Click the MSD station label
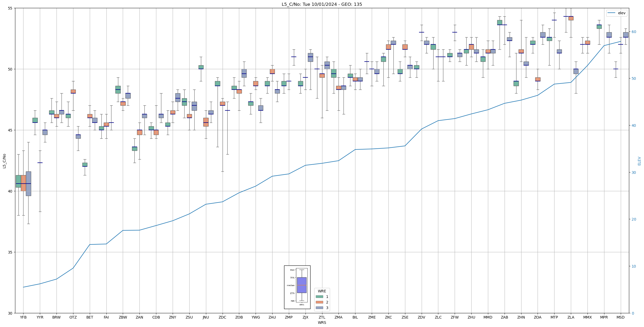Viewport: 644px width, 327px height. coord(621,317)
